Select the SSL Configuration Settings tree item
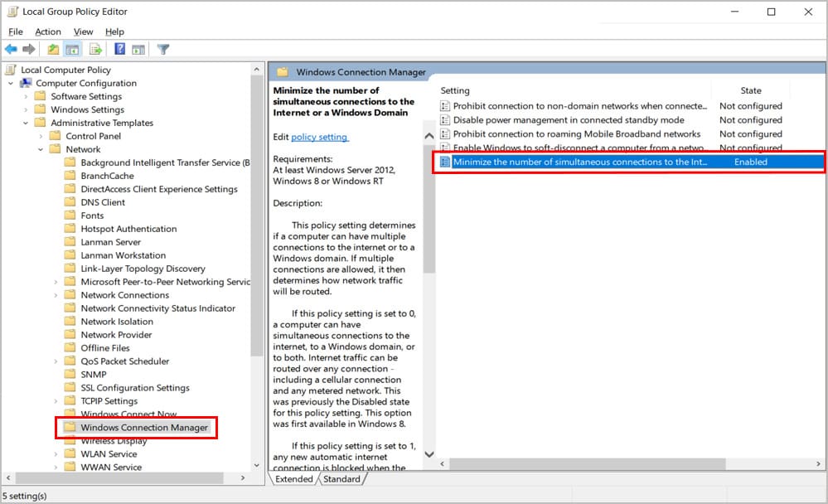This screenshot has width=828, height=504. pos(135,387)
